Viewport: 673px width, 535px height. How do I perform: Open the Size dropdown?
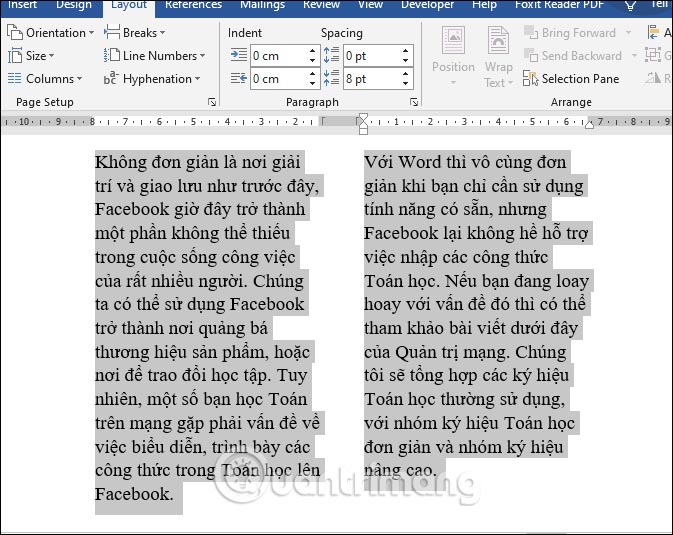tap(31, 56)
